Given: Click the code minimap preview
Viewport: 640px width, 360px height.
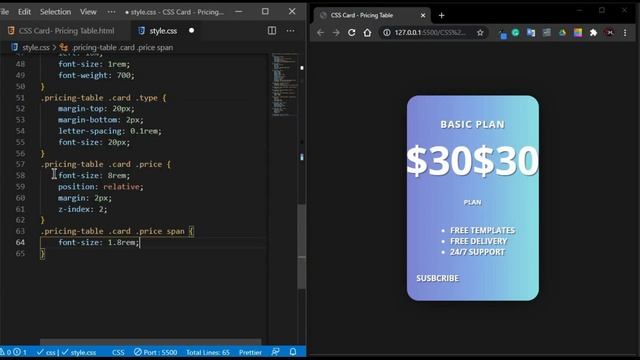Looking at the screenshot, I should 285,85.
